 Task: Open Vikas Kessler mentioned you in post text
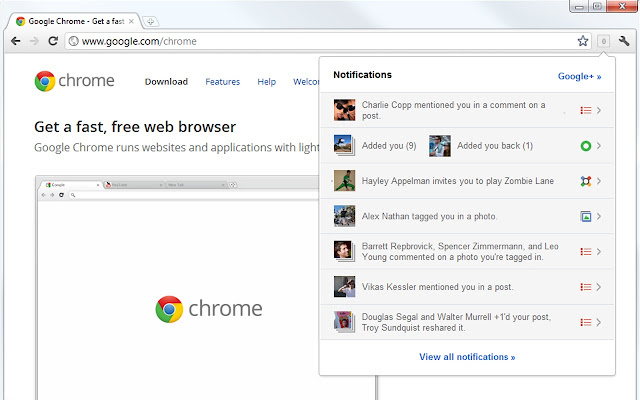437,287
